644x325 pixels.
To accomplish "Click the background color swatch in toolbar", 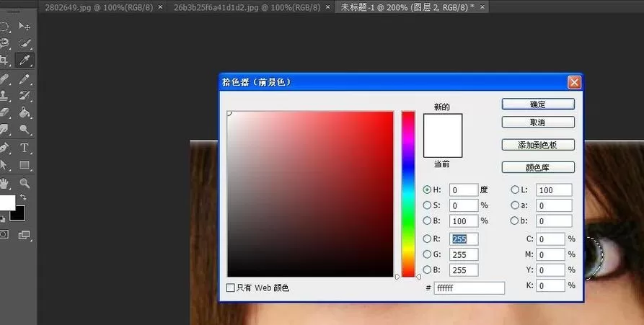I will click(x=19, y=213).
